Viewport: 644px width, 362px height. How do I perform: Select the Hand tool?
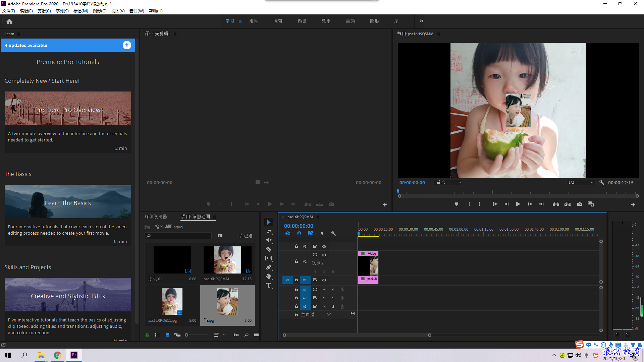tap(269, 276)
